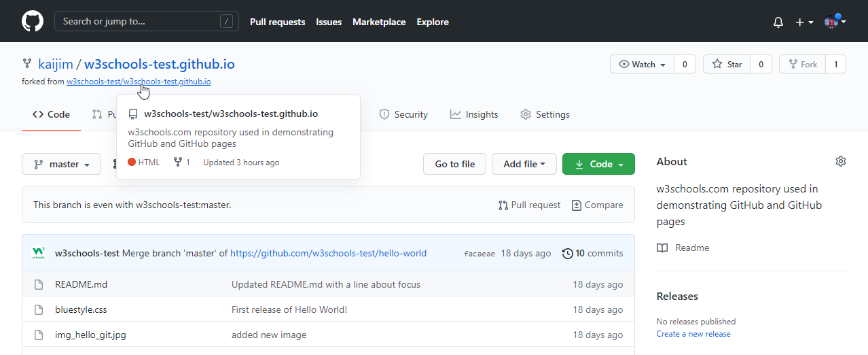This screenshot has height=355, width=868.
Task: Click the Releases heading
Action: (677, 296)
